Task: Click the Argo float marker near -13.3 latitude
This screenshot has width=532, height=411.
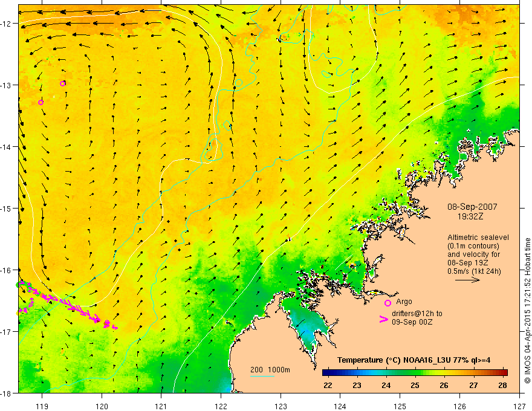Action: coord(41,102)
